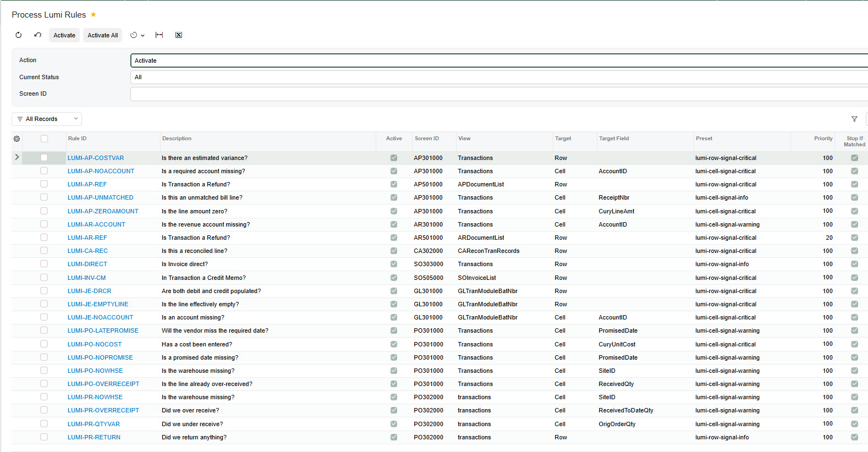Click 'SO303000' screen ID cell
The width and height of the screenshot is (868, 452).
428,264
